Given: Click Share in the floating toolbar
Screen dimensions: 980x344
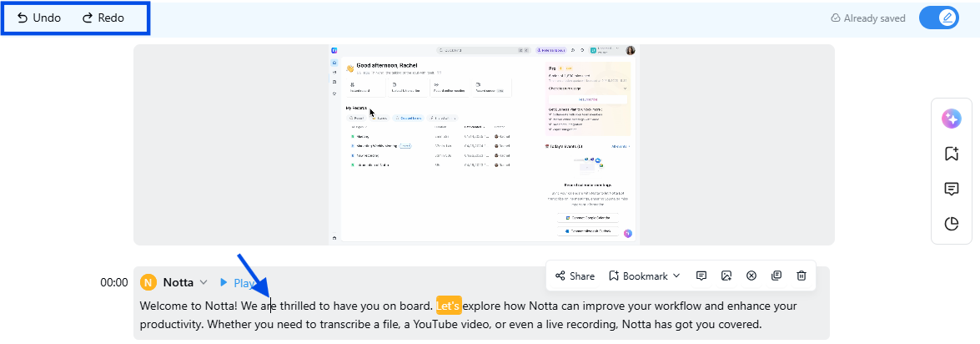Looking at the screenshot, I should coord(575,276).
